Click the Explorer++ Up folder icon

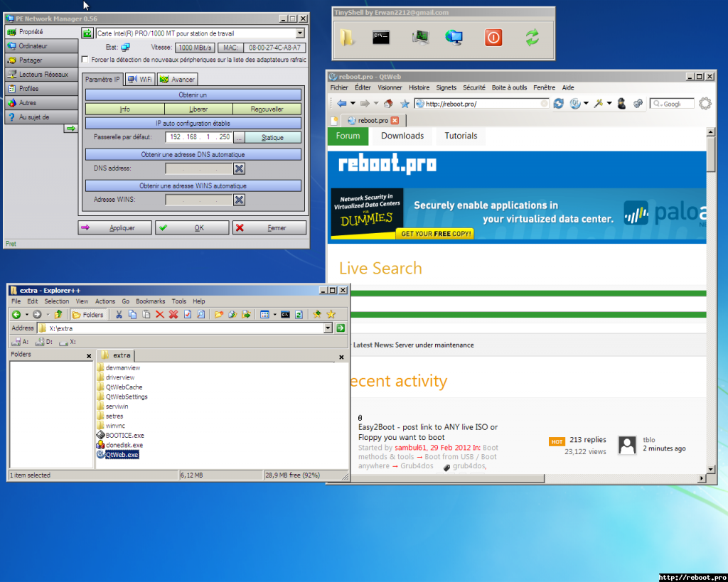click(58, 314)
